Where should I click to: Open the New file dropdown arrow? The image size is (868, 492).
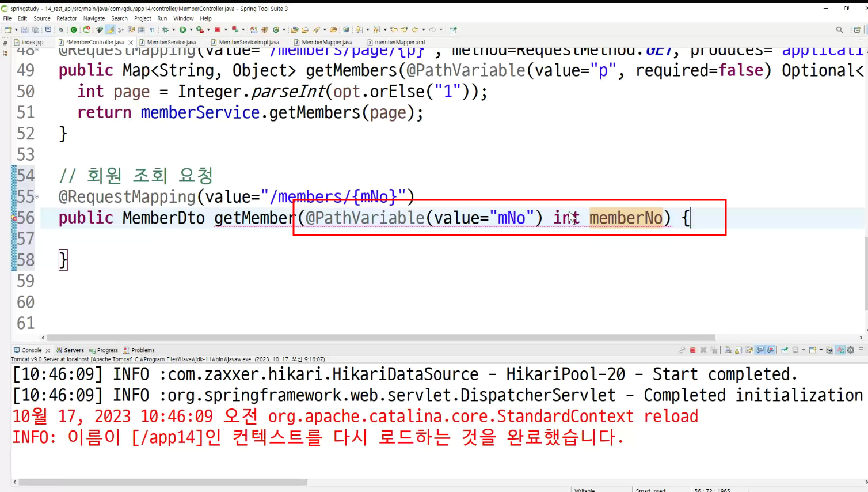tap(16, 30)
